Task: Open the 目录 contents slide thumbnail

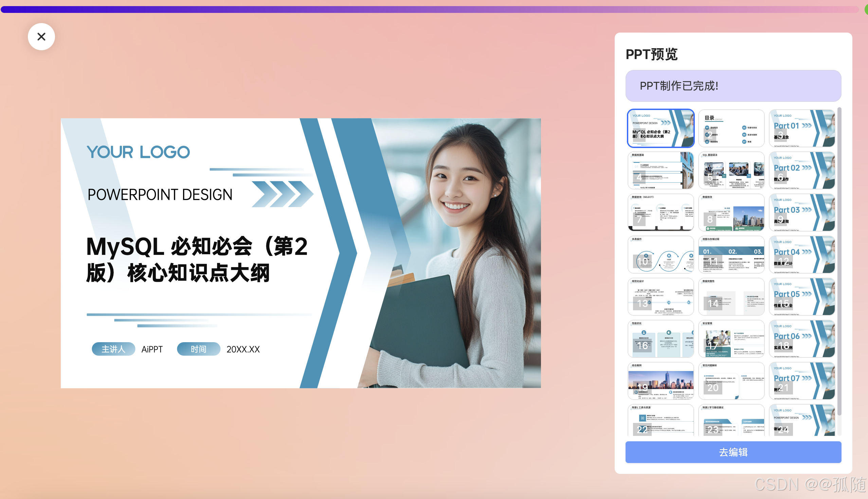Action: 731,129
